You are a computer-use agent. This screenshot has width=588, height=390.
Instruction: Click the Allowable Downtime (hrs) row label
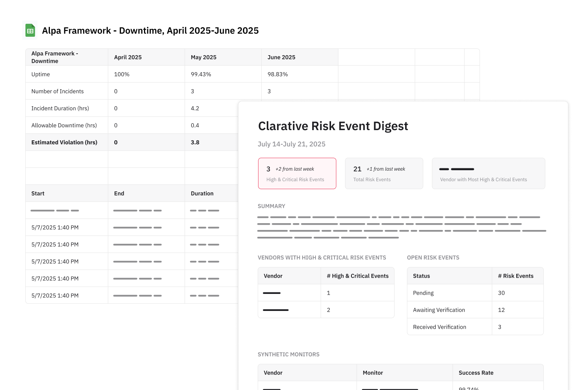64,125
